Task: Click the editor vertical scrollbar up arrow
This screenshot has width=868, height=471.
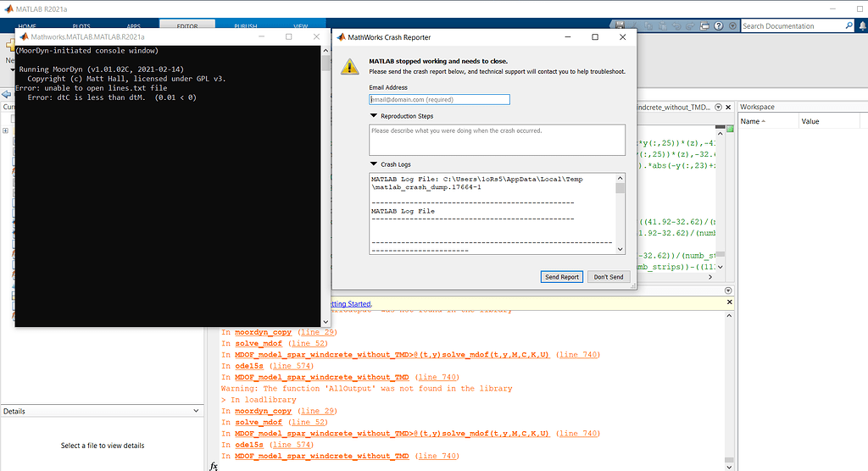Action: 721,133
